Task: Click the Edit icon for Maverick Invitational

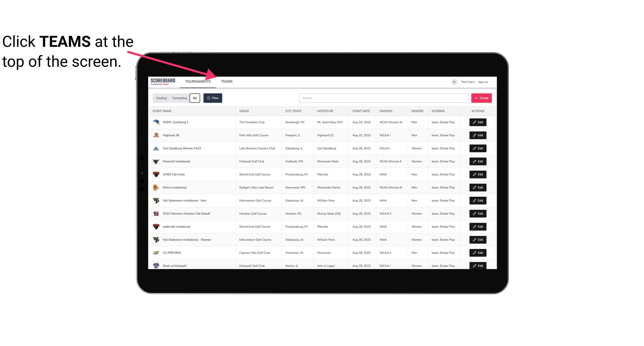Action: [x=478, y=161]
